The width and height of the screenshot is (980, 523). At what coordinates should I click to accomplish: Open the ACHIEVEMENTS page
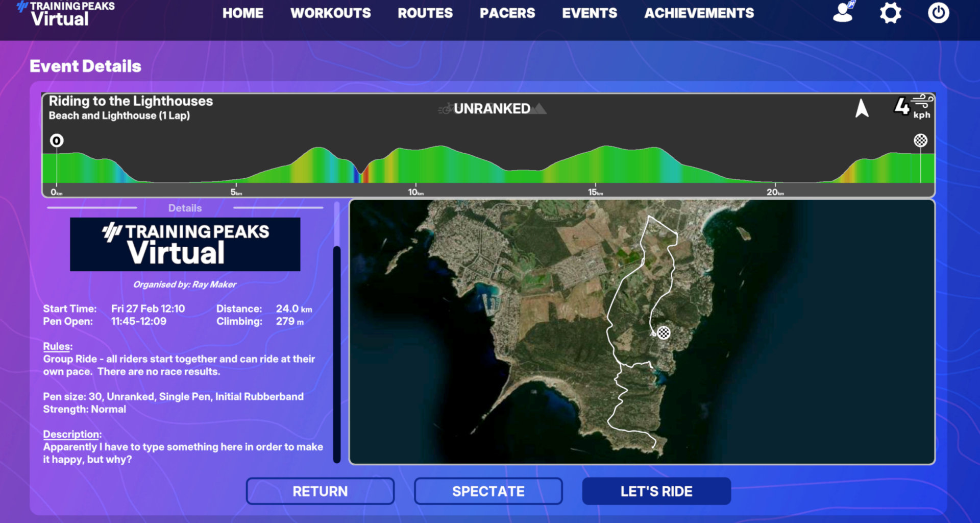coord(699,13)
